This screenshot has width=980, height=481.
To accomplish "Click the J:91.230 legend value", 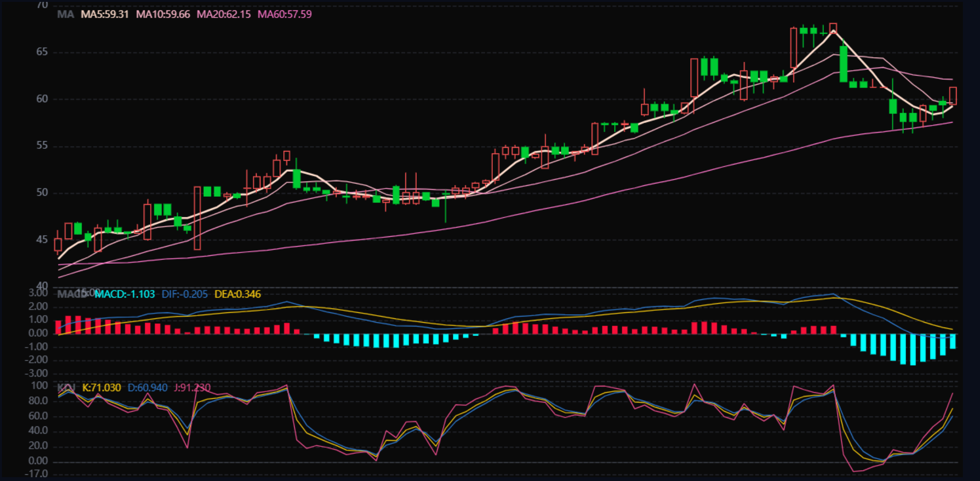I will click(192, 388).
